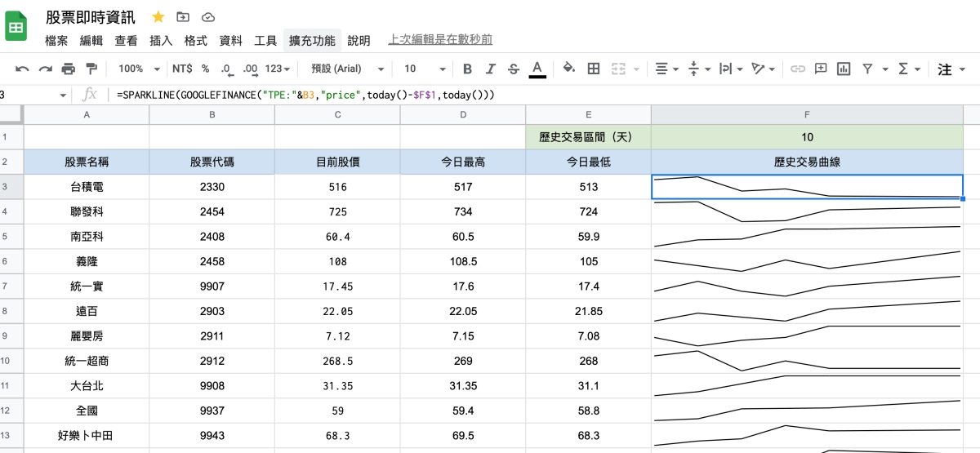Screen dimensions: 980x453
Task: Click the print icon
Action: 68,69
